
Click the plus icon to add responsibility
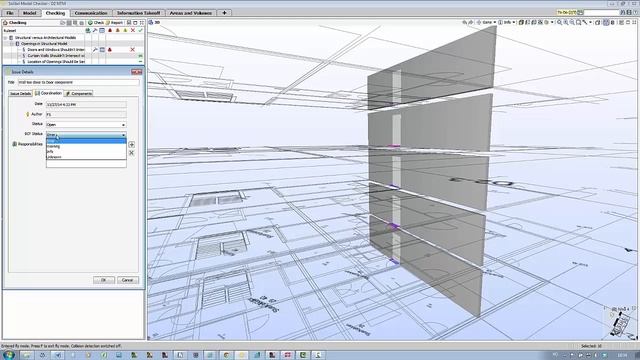pyautogui.click(x=131, y=144)
